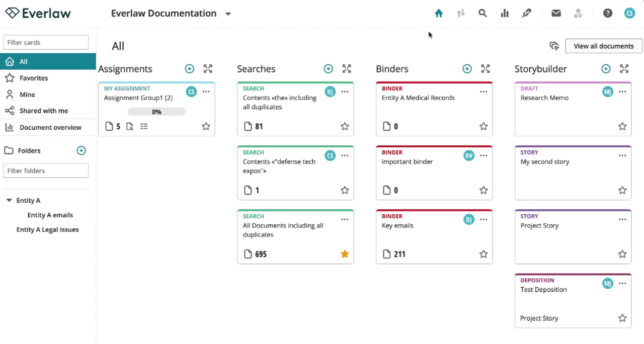
Task: Open the My second story card
Action: point(573,173)
